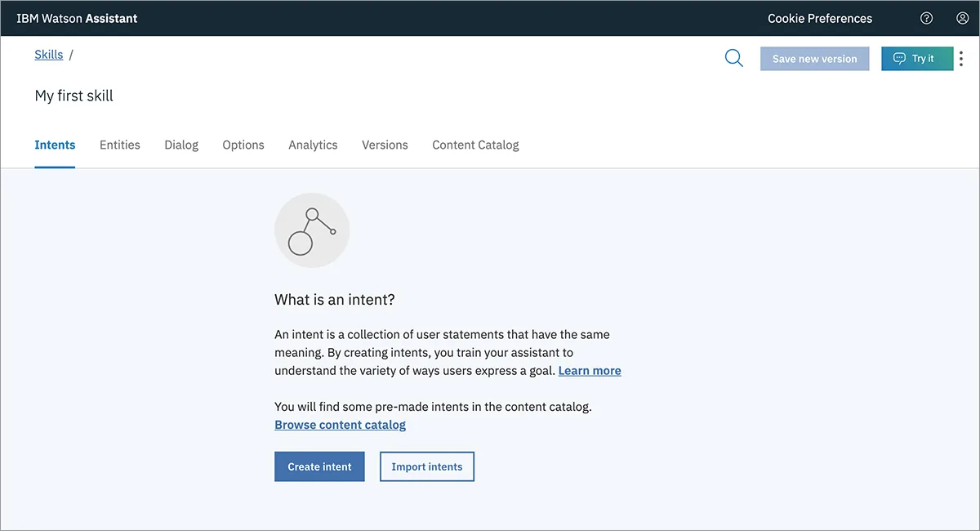
Task: Click the intent graph illustration
Action: point(312,230)
